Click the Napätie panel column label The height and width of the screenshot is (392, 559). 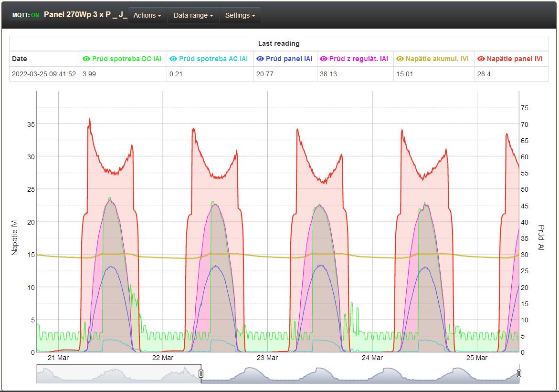pyautogui.click(x=514, y=59)
